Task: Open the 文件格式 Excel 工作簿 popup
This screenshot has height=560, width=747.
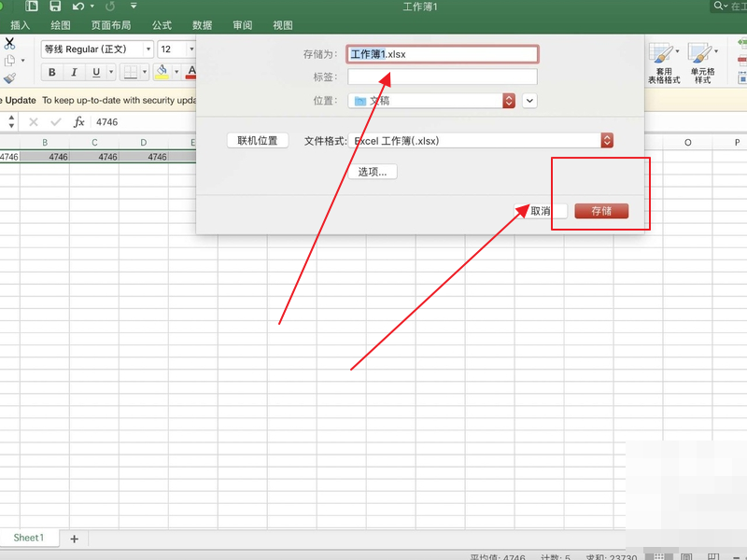Action: pyautogui.click(x=481, y=141)
